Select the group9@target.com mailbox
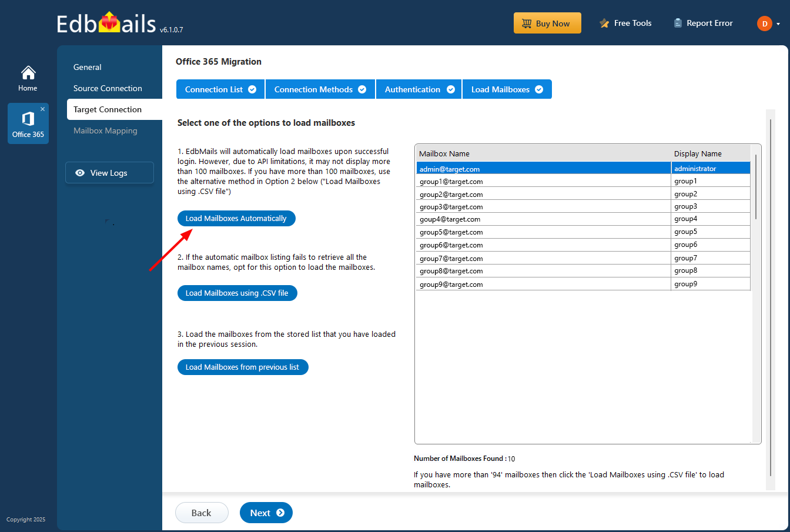The width and height of the screenshot is (790, 532). (x=544, y=285)
